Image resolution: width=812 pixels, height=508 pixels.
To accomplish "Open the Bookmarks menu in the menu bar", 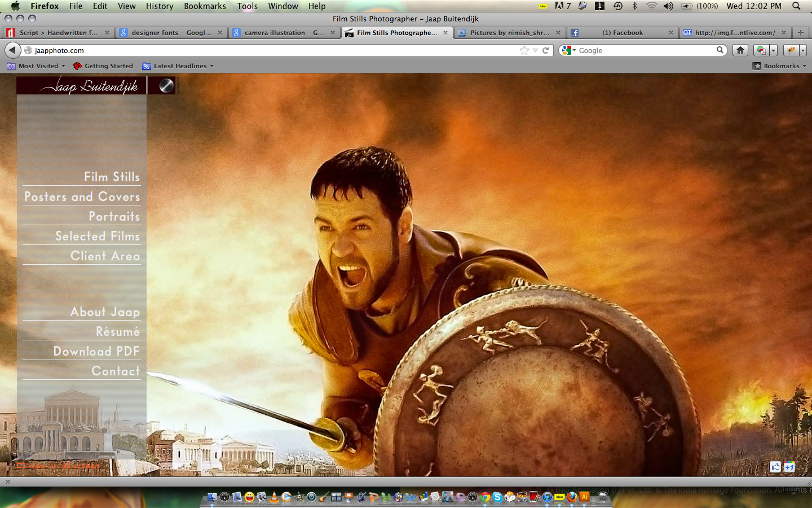I will pos(205,6).
